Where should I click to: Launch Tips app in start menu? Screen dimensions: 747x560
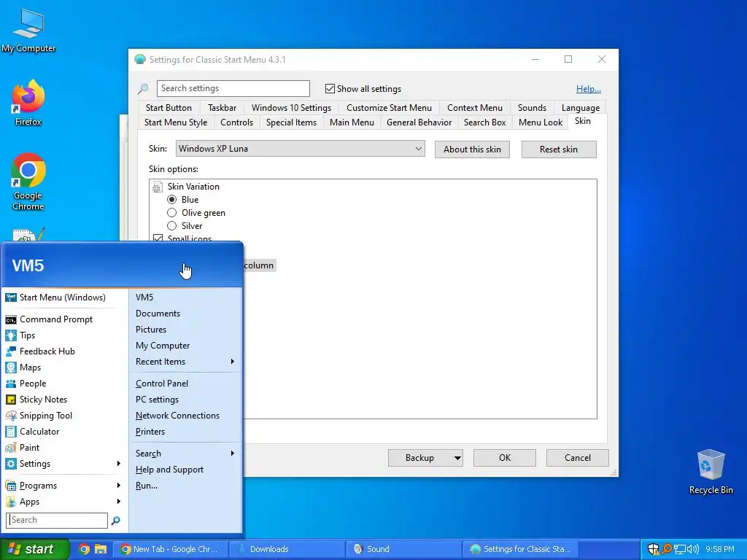pos(27,335)
